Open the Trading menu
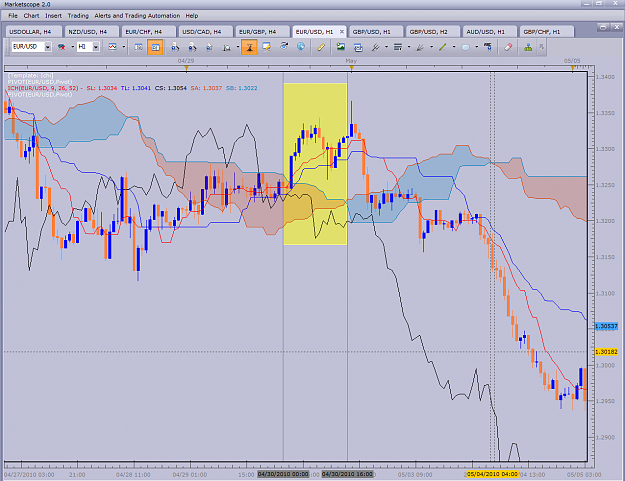The height and width of the screenshot is (481, 625). pyautogui.click(x=78, y=16)
